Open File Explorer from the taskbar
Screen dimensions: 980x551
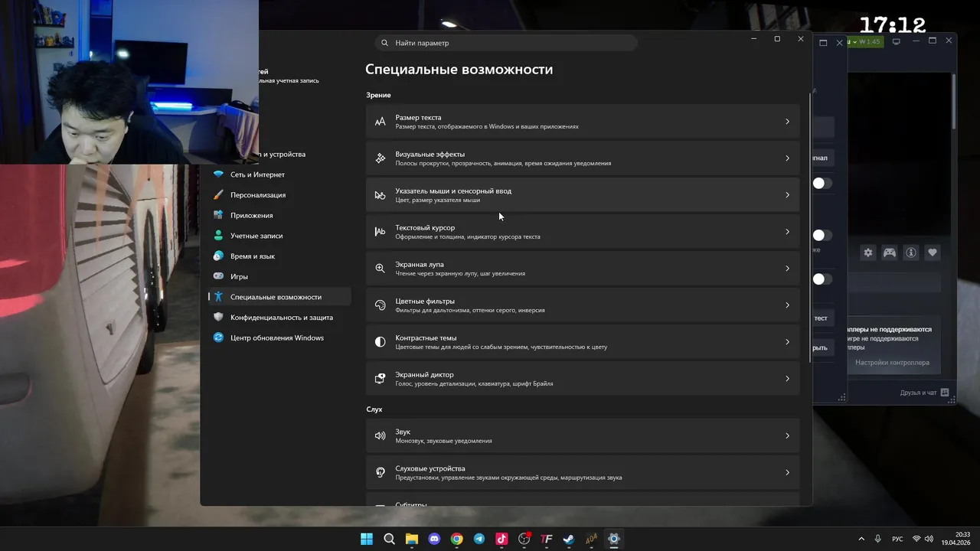pos(412,539)
